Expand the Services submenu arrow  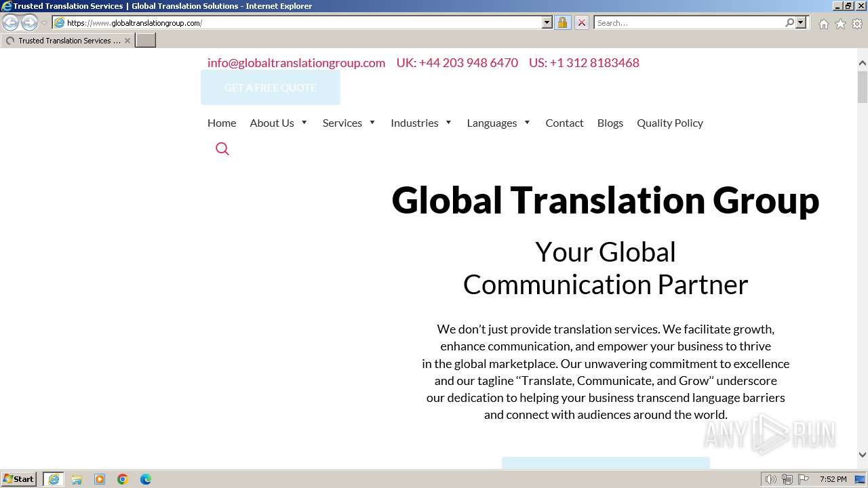(x=372, y=123)
